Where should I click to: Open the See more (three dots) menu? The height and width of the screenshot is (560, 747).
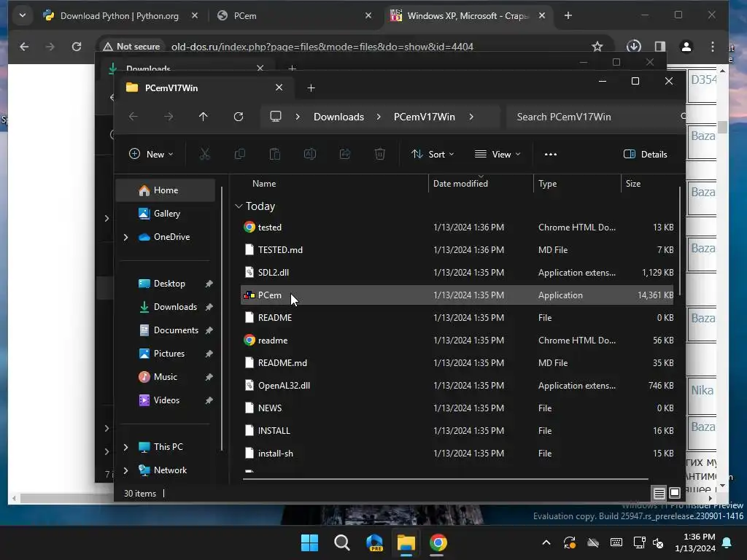(551, 155)
